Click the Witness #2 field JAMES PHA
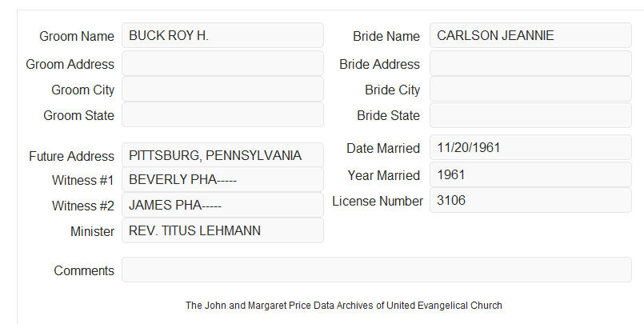This screenshot has width=644, height=324. coord(222,205)
